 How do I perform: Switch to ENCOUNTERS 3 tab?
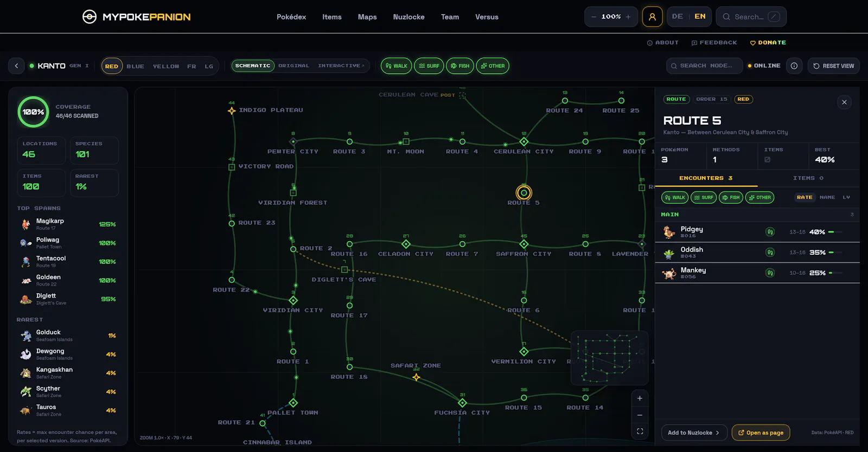tap(706, 178)
